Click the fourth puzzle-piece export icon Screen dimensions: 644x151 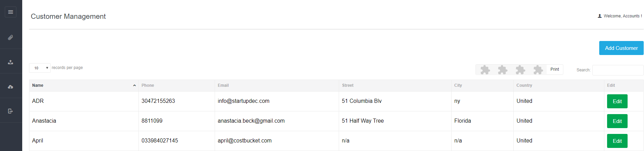(x=538, y=70)
